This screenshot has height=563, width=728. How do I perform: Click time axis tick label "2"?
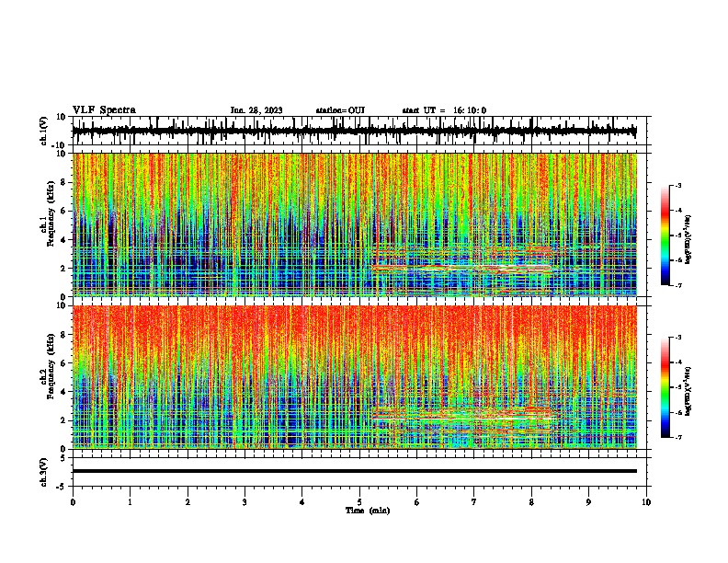tap(188, 502)
